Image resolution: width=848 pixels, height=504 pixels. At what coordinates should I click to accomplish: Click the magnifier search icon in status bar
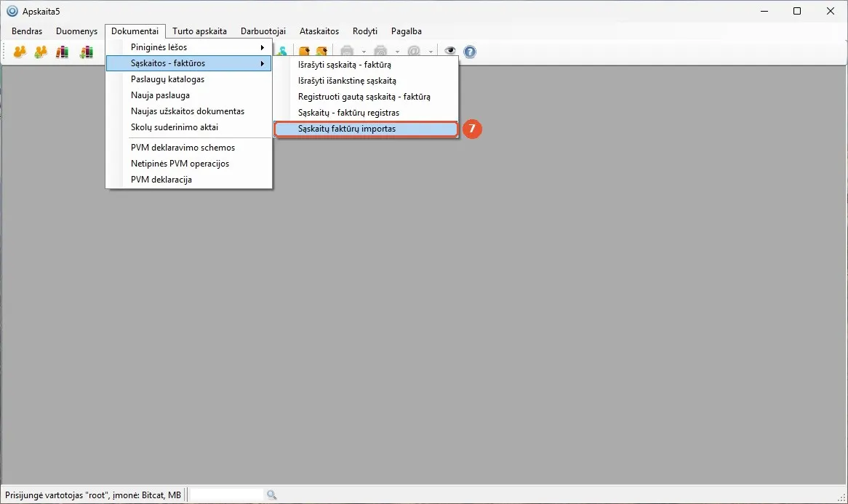pyautogui.click(x=271, y=495)
